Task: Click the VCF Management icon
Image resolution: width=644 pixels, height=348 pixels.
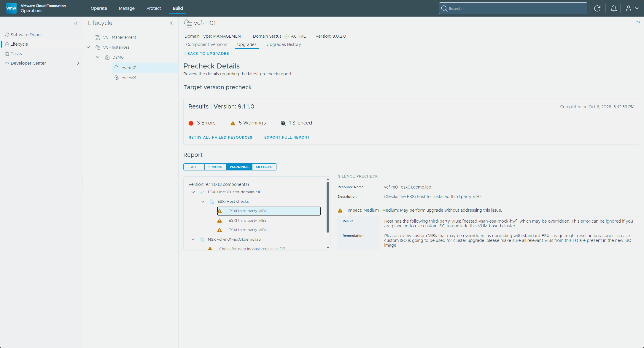Action: coord(98,37)
